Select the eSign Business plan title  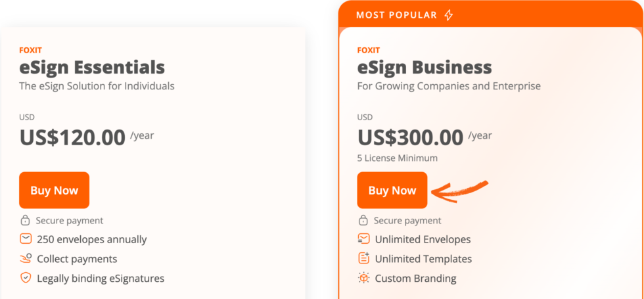(x=425, y=67)
